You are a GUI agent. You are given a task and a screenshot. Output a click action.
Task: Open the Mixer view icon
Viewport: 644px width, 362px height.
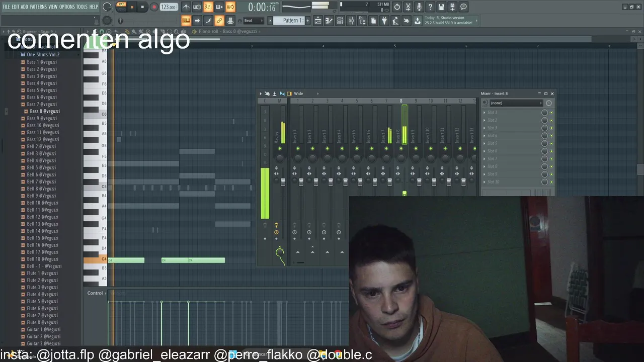(x=351, y=21)
